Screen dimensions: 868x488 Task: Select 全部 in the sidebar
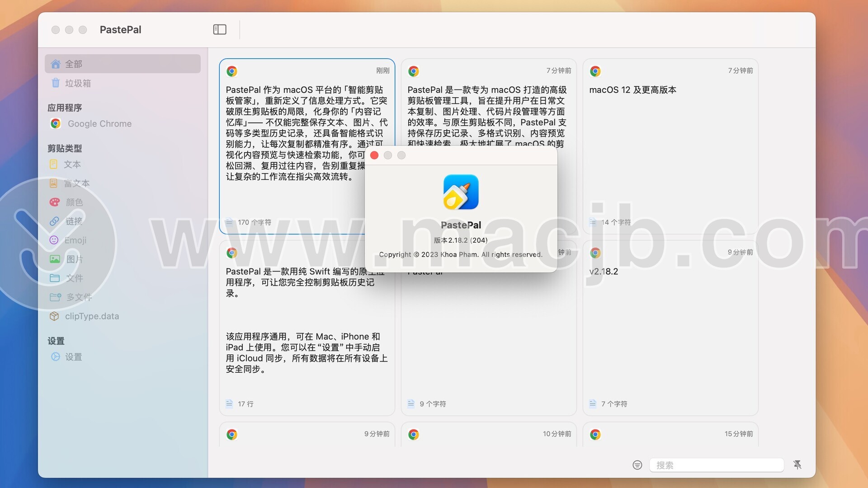tap(123, 64)
